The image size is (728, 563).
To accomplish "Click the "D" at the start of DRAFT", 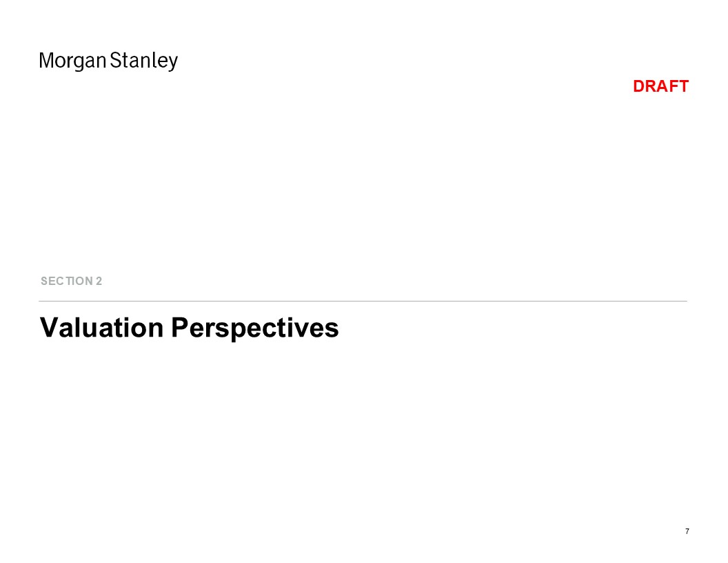I will [x=638, y=86].
